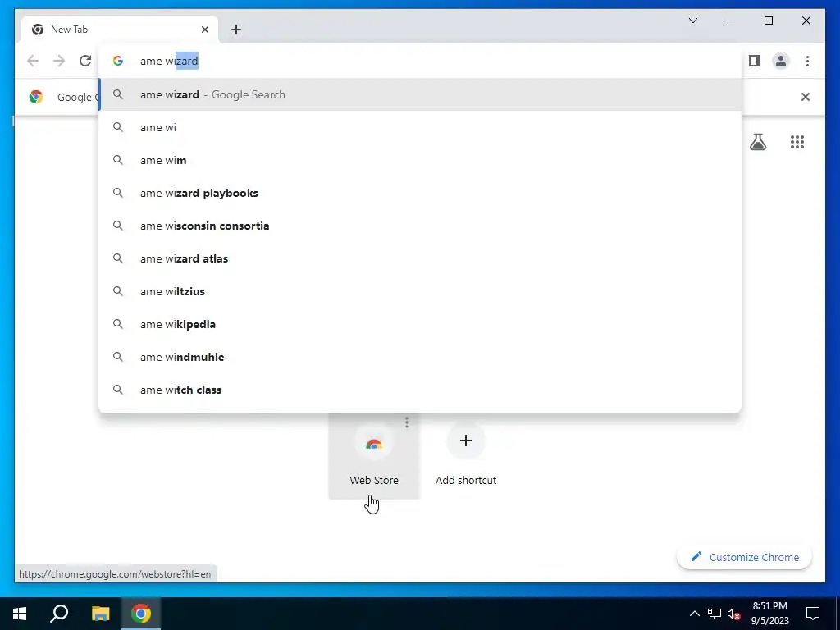Select the 'ame witch class' suggestion
This screenshot has width=840, height=630.
420,390
